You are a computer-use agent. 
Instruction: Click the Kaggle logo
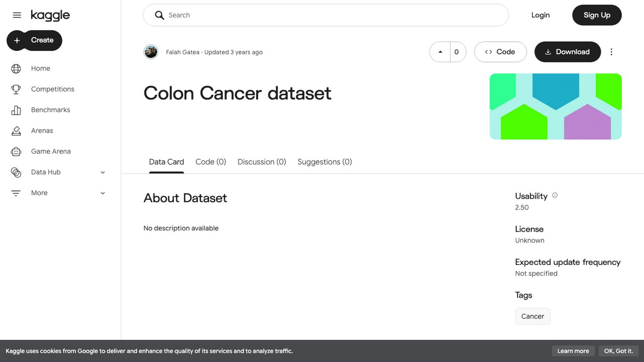pos(50,16)
